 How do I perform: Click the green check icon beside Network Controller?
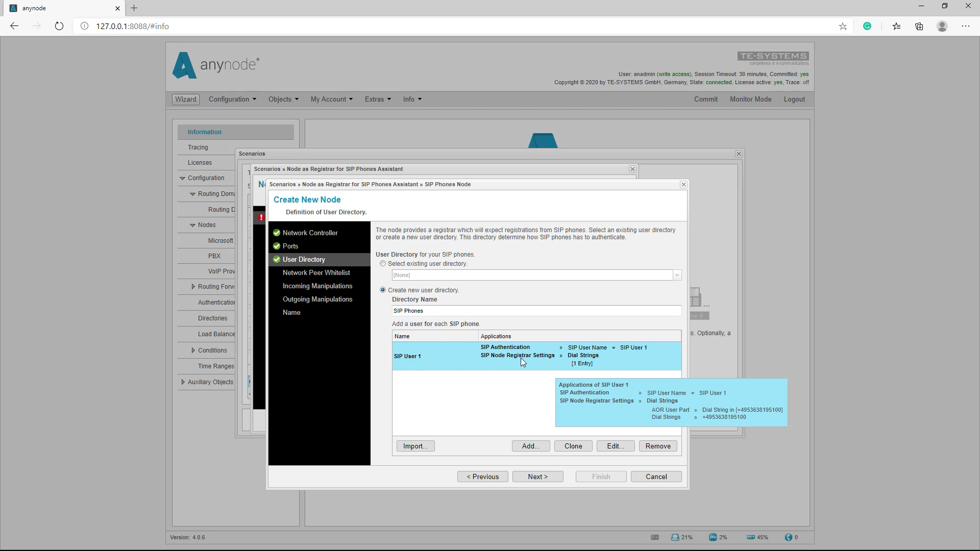[277, 233]
